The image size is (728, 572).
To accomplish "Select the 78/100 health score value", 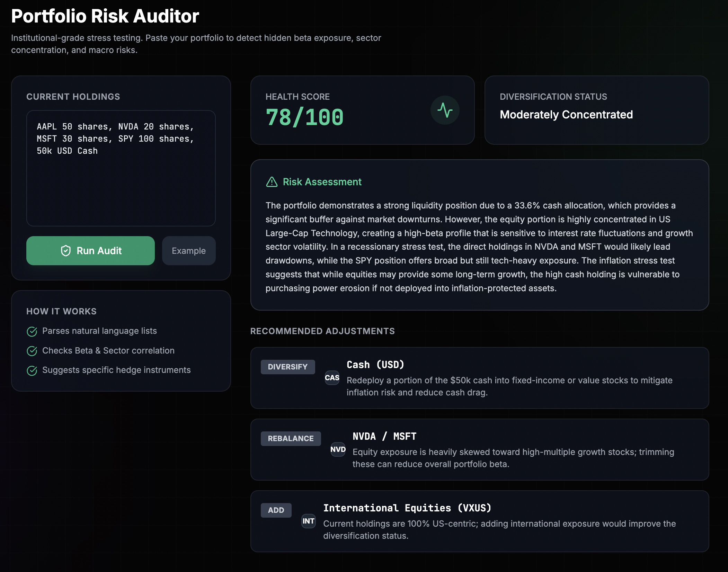I will pos(304,117).
